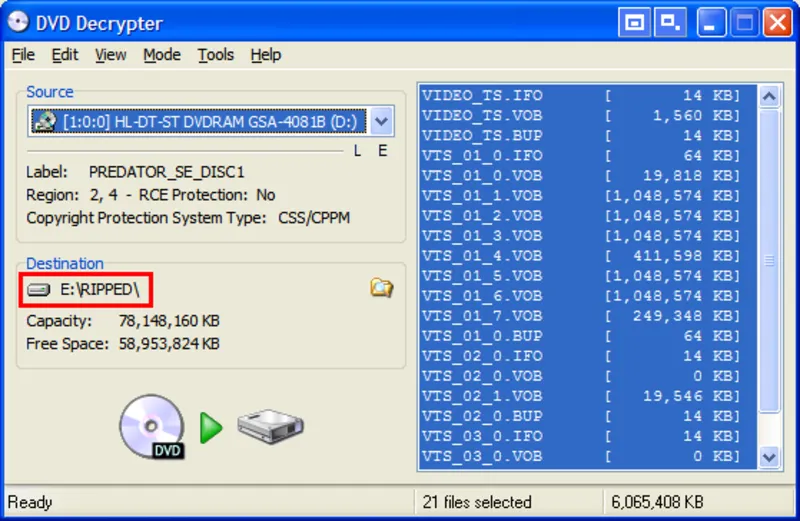Open the Edit menu
Screen dimensions: 800x521
(x=65, y=55)
